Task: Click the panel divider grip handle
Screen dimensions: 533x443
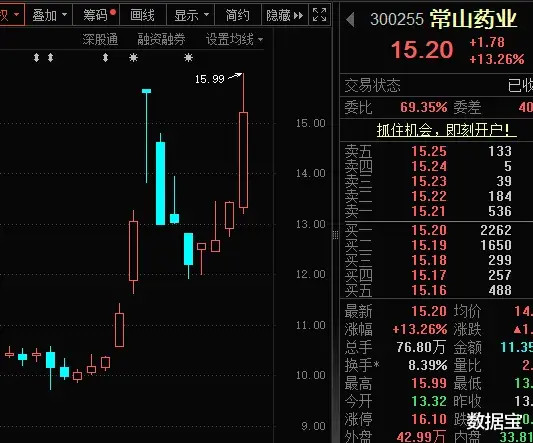Action: 336,235
